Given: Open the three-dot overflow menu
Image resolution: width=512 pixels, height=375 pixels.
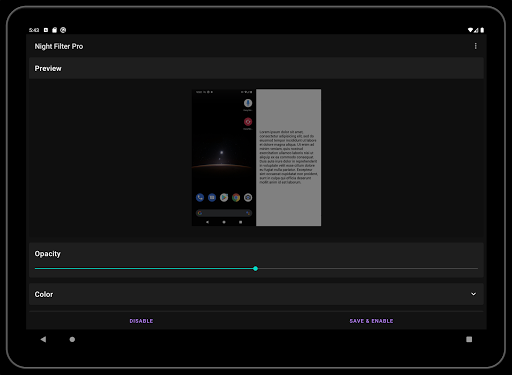Looking at the screenshot, I should pyautogui.click(x=475, y=46).
